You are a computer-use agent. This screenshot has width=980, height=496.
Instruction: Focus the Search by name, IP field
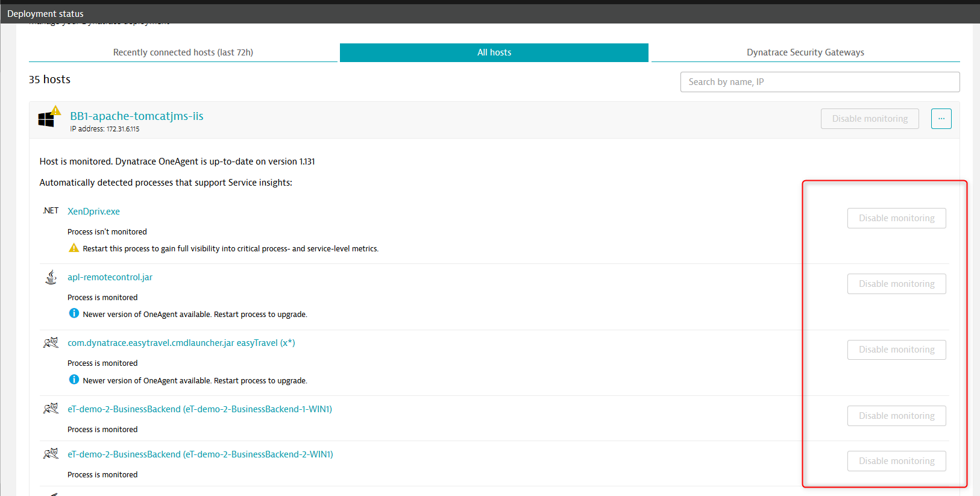(x=820, y=82)
